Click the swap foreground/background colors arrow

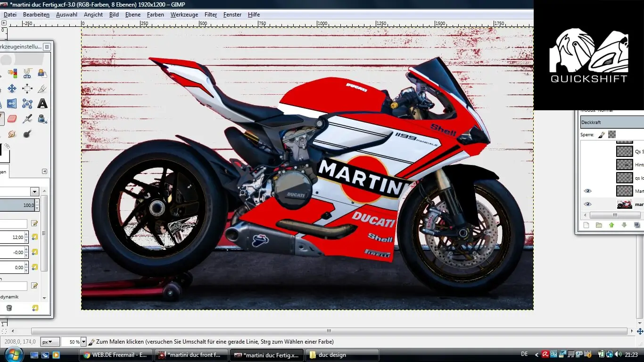[7, 147]
